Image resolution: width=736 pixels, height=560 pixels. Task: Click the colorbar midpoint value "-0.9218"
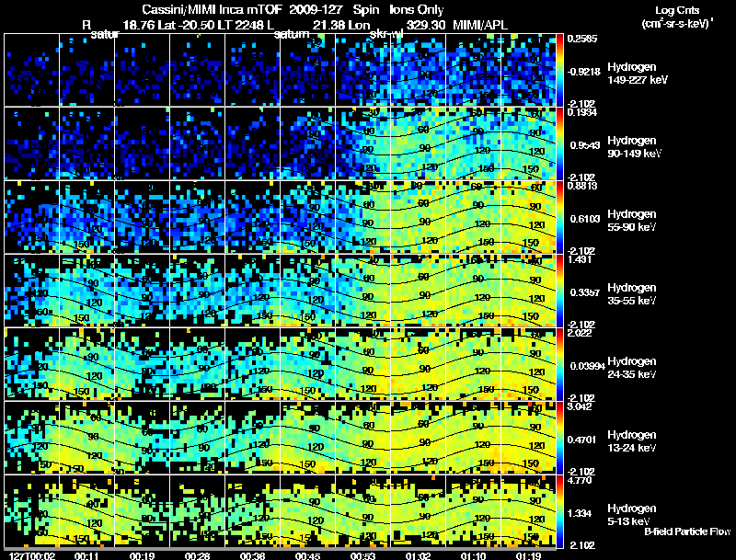coord(584,72)
